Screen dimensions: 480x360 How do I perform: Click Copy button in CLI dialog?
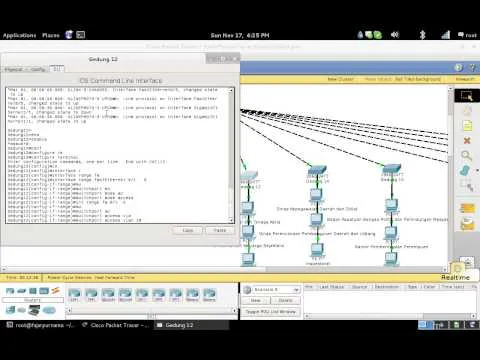(188, 230)
